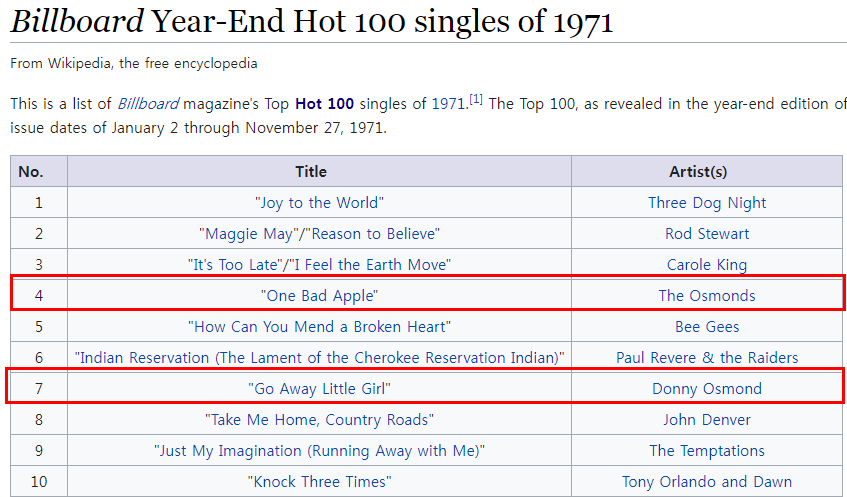Click Paul Revere & the Raiders link

[706, 358]
